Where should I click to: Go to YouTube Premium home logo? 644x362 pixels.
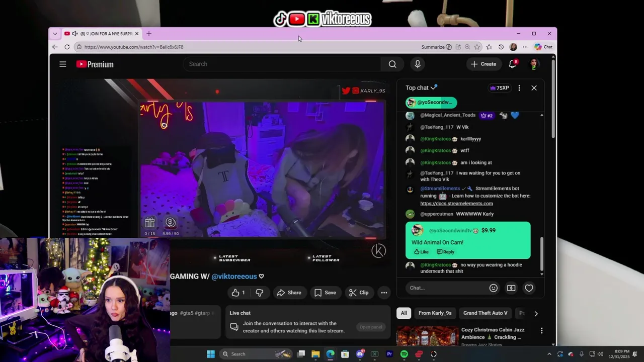click(95, 64)
